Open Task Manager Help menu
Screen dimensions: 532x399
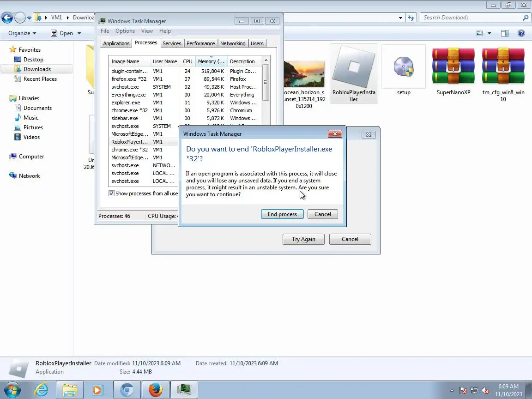coord(165,31)
